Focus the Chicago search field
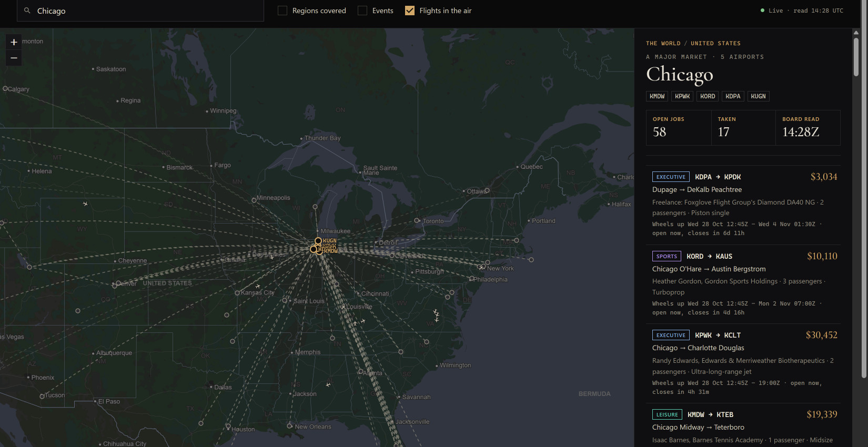The width and height of the screenshot is (868, 447). pos(140,11)
